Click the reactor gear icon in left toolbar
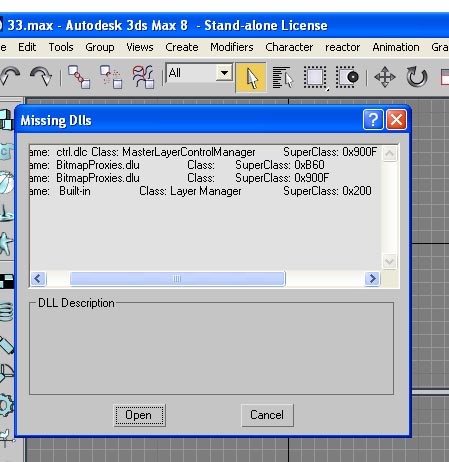This screenshot has height=462, width=449. 7,405
